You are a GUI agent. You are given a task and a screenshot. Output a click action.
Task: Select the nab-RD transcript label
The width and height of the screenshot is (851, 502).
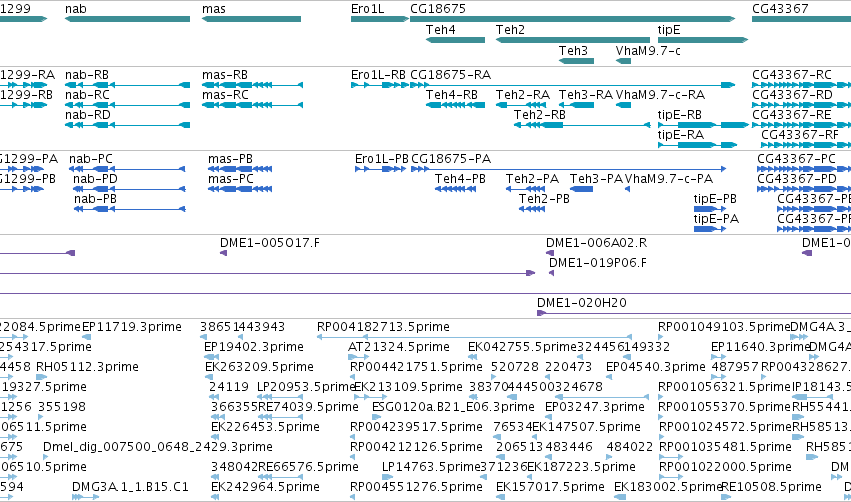pyautogui.click(x=88, y=115)
